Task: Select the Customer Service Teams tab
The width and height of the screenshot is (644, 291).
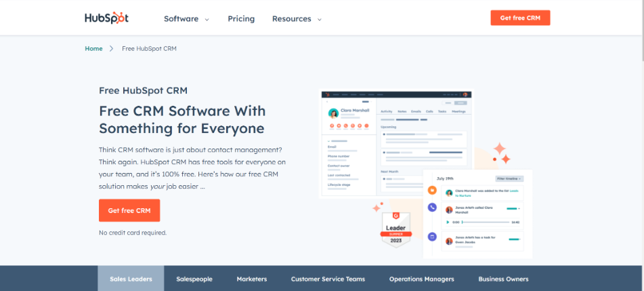Action: (328, 279)
